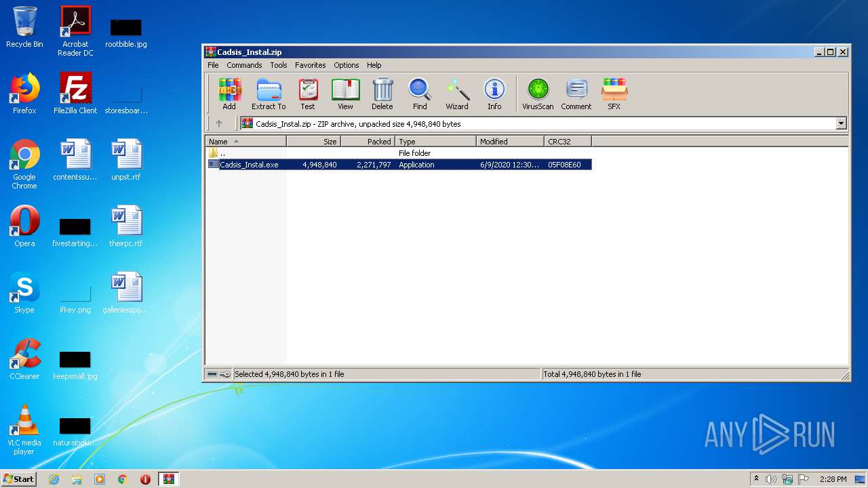Select the parent folder '..' row
868x488 pixels.
399,153
